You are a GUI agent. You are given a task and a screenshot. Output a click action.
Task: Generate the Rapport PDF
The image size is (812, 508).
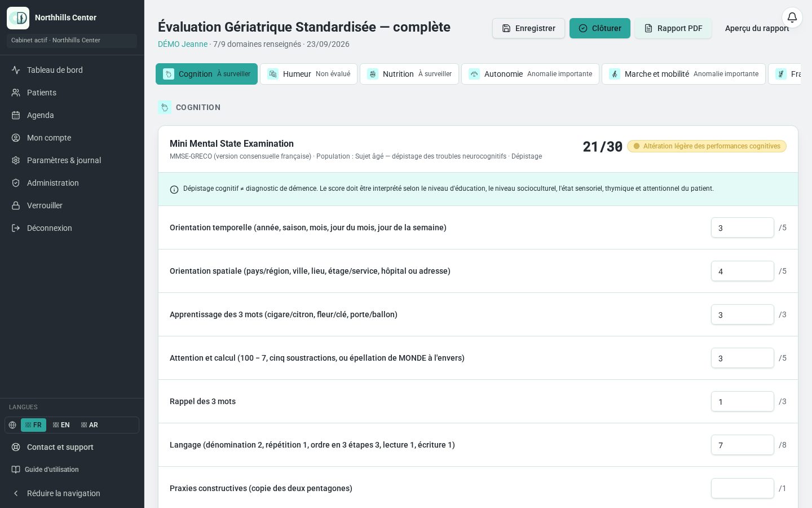click(x=673, y=28)
